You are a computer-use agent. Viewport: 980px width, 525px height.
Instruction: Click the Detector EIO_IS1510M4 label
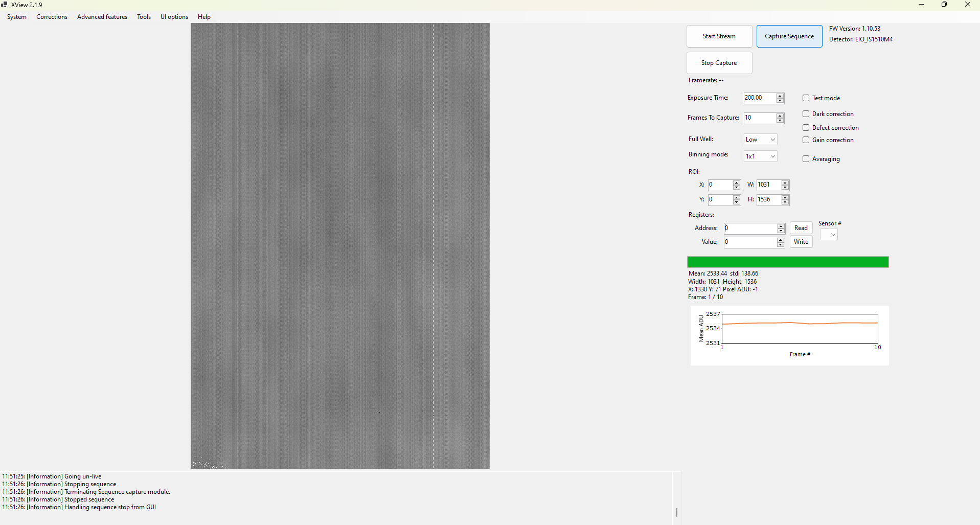861,39
